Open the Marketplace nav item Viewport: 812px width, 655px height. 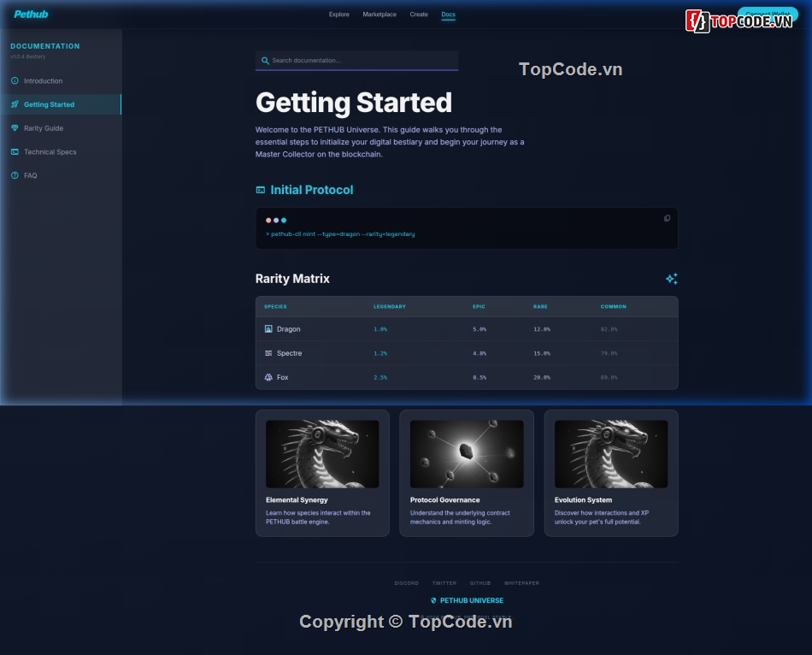click(x=379, y=15)
